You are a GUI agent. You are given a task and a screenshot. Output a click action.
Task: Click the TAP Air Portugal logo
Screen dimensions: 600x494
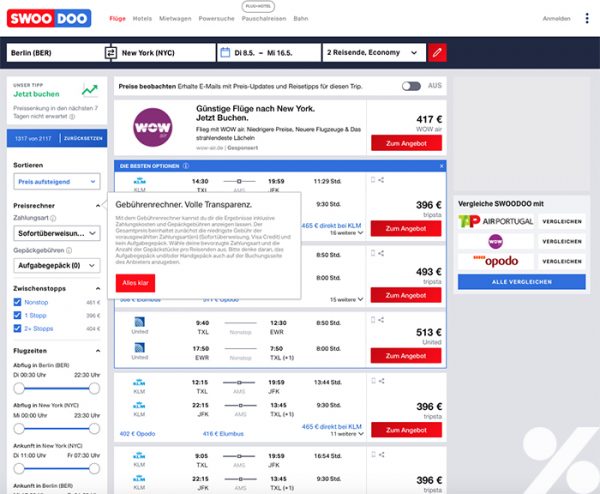(x=496, y=221)
